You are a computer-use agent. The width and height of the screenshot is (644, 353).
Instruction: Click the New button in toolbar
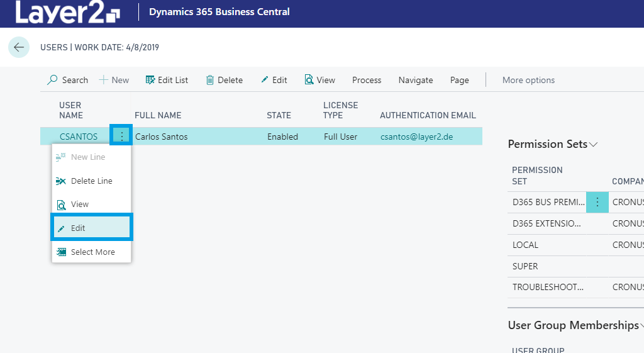point(114,80)
